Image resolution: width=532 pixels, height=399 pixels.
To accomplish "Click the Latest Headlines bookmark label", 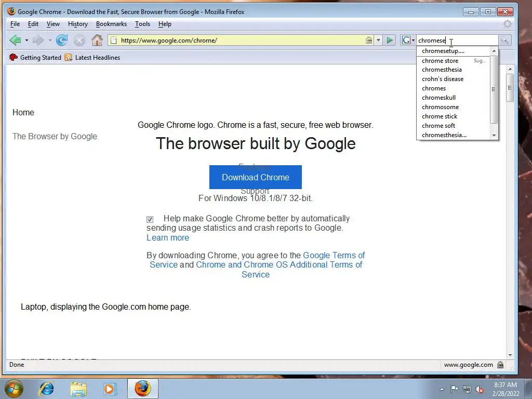I will pos(98,58).
